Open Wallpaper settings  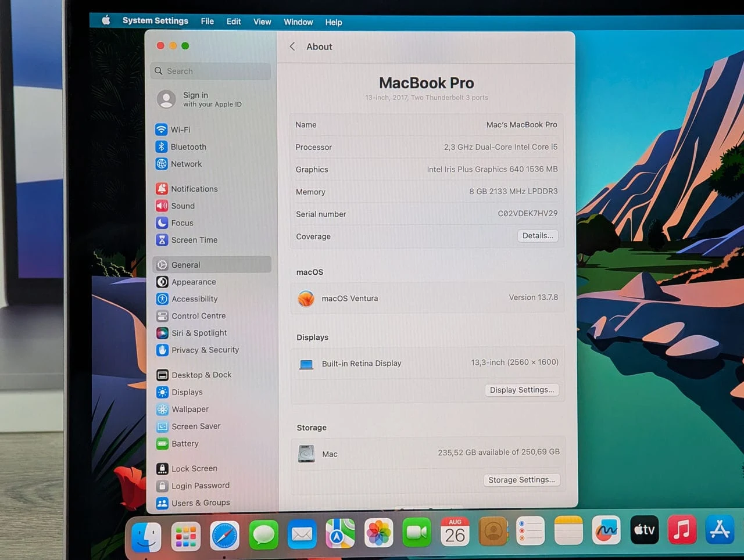(x=183, y=409)
